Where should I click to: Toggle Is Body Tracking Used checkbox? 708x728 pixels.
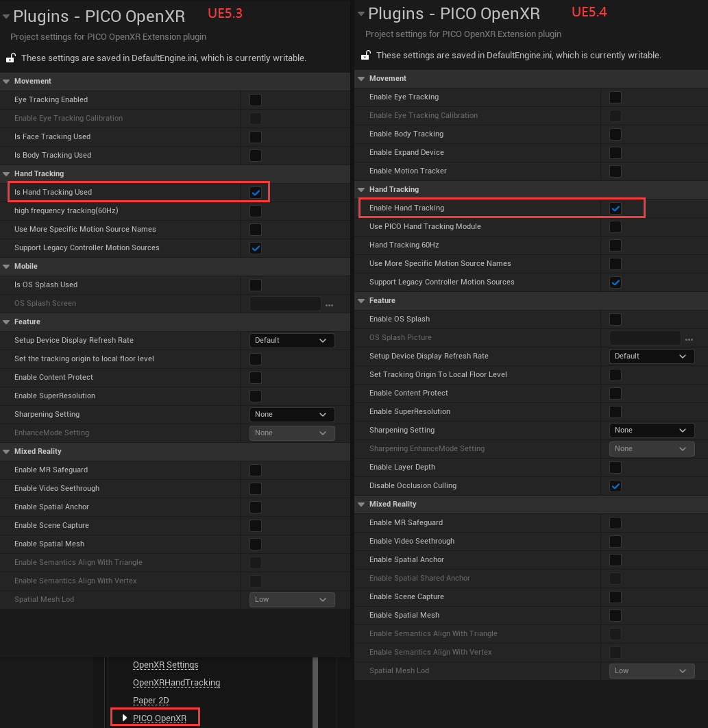click(256, 156)
